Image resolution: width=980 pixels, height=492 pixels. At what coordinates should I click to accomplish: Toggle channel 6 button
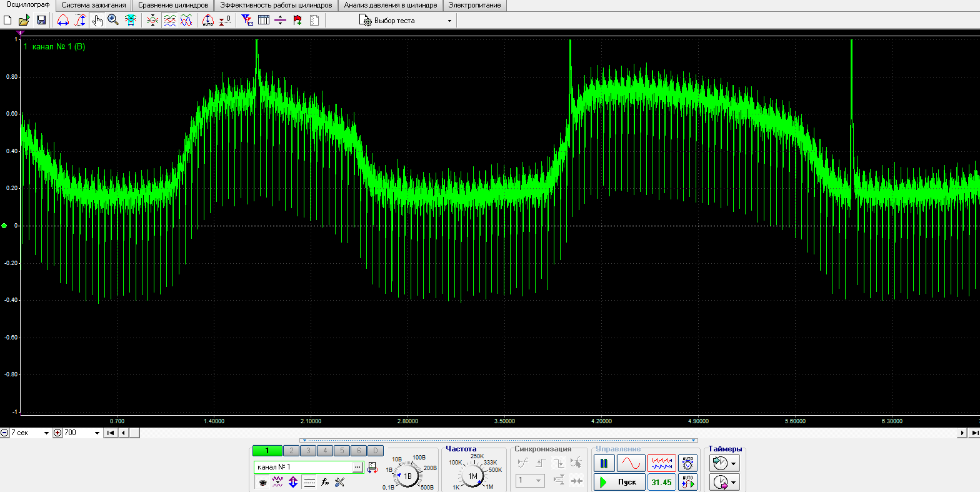click(x=358, y=451)
